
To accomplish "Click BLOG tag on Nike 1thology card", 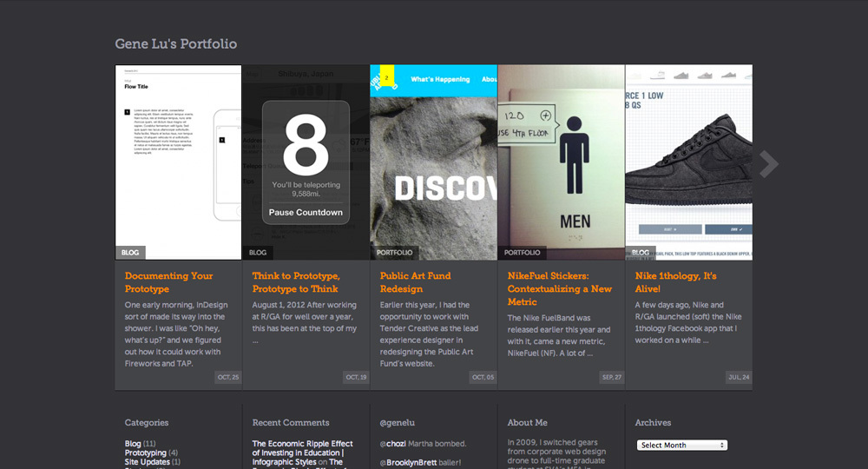I will pyautogui.click(x=641, y=253).
